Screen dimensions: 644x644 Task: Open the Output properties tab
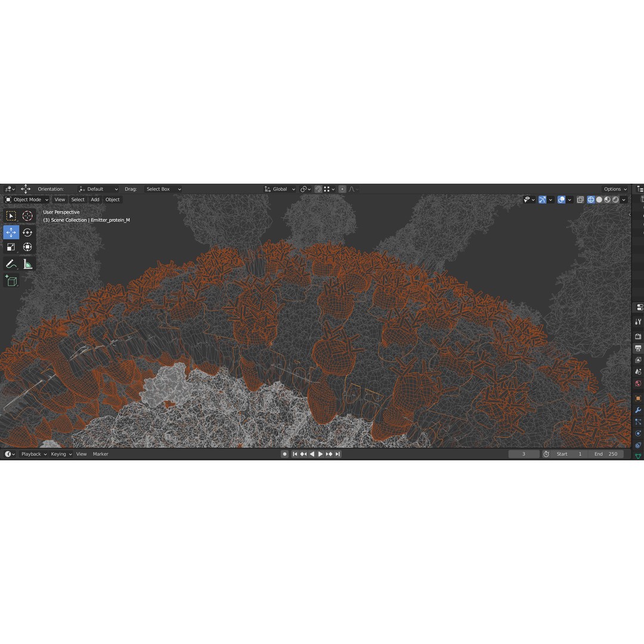[x=638, y=348]
